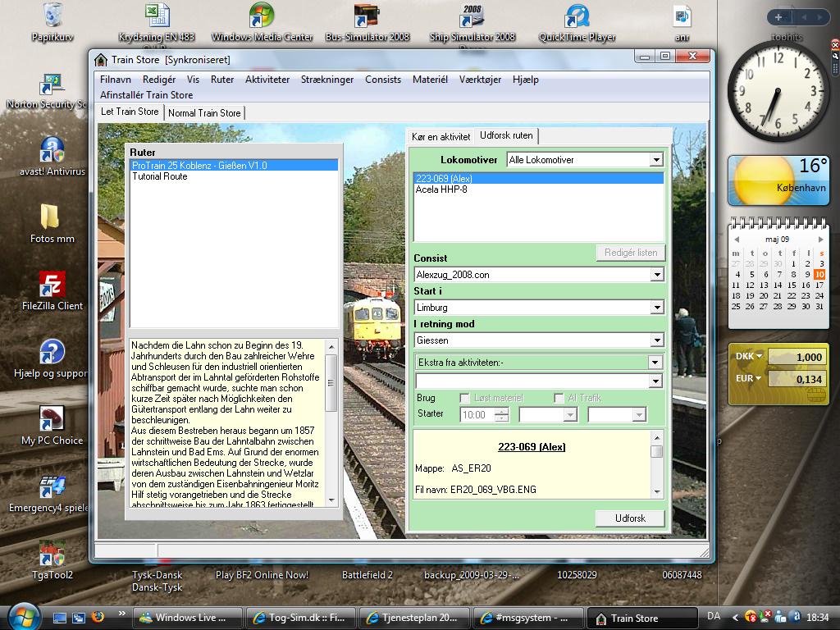Open the Redigér menu
Viewport: 840px width, 630px height.
[159, 80]
